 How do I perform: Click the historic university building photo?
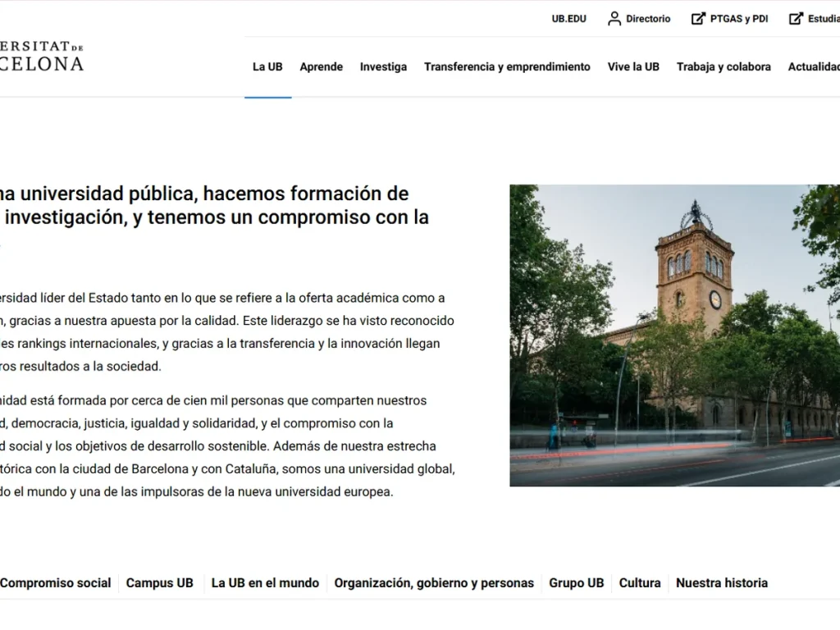(674, 336)
